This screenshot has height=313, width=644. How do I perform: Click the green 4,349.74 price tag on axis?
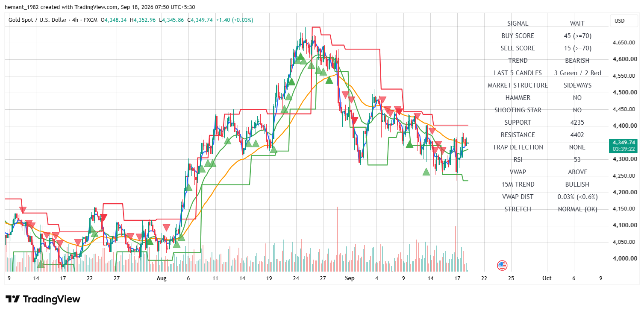point(624,143)
